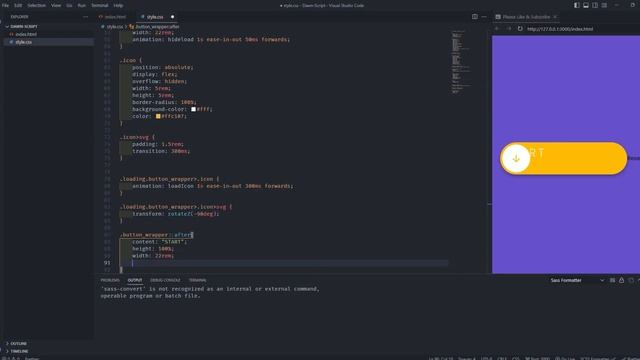Select the style.css editor tab
Image resolution: width=640 pixels, height=360 pixels.
[x=155, y=17]
